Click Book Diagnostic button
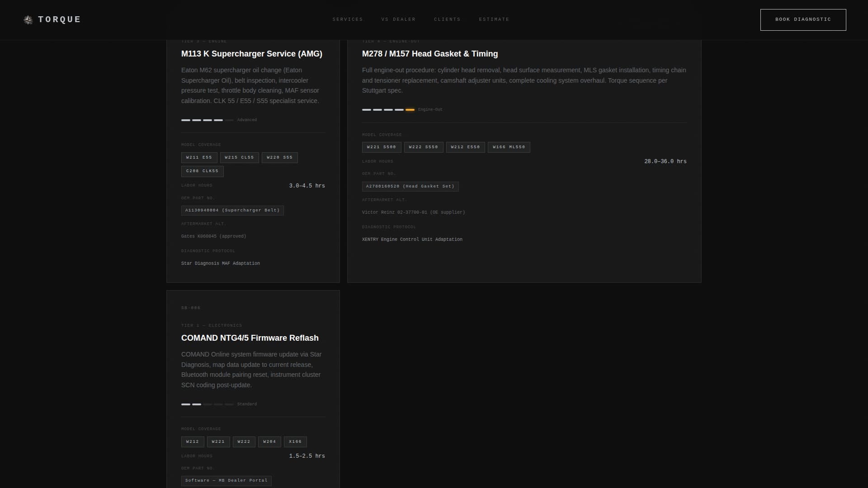The height and width of the screenshot is (488, 868). pos(802,20)
